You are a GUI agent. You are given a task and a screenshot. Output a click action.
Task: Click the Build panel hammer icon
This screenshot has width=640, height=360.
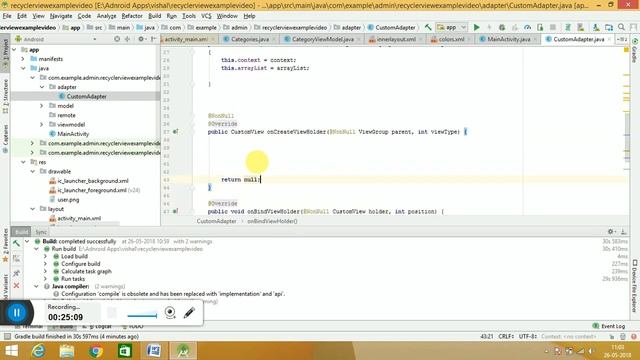(x=16, y=244)
